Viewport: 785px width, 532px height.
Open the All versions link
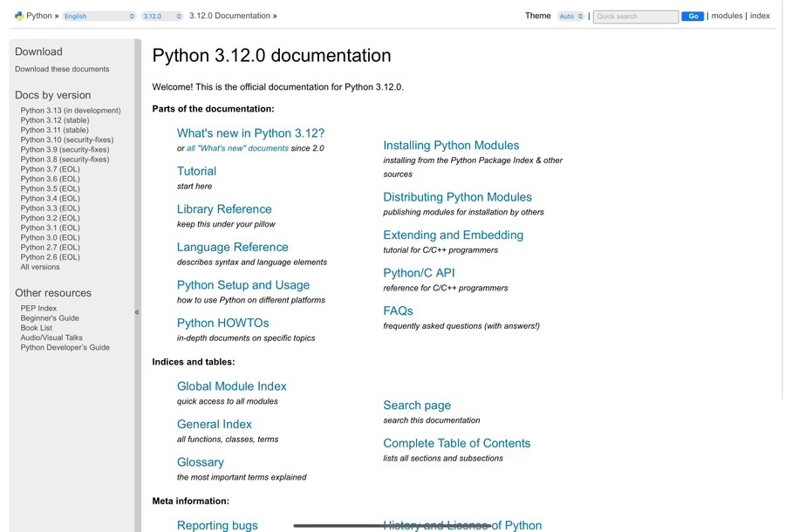point(40,267)
